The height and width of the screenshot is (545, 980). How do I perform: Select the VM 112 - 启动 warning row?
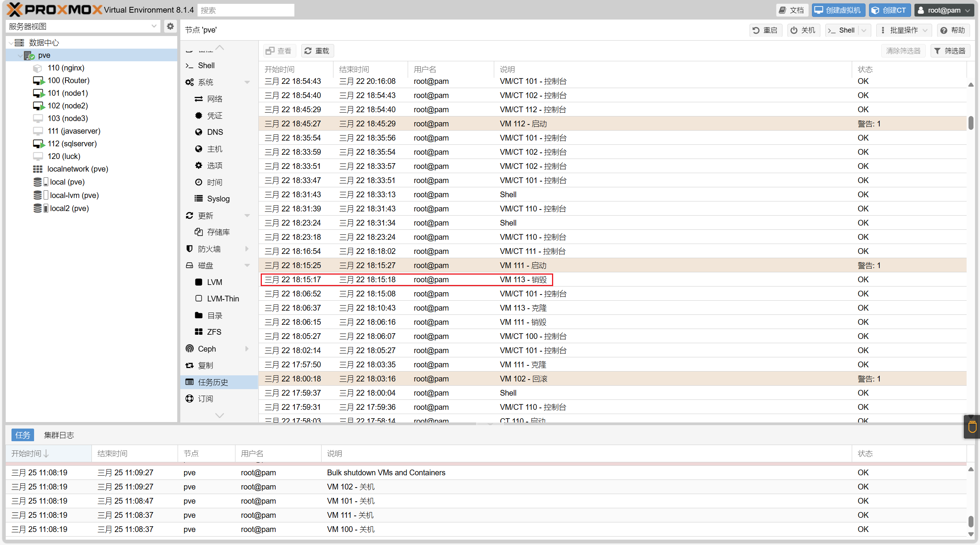pos(612,124)
